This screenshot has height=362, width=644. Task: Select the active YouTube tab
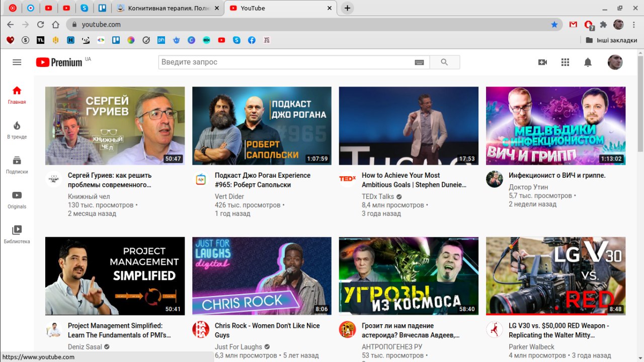coord(280,8)
